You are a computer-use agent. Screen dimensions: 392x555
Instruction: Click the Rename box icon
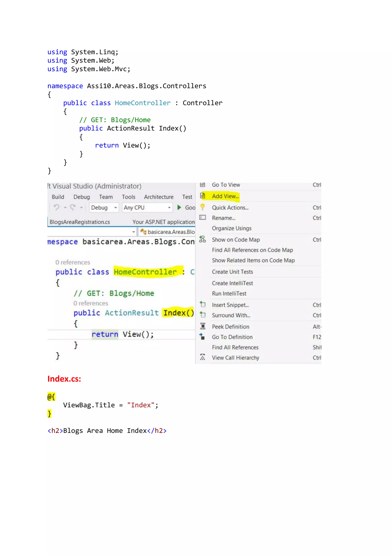click(x=203, y=217)
